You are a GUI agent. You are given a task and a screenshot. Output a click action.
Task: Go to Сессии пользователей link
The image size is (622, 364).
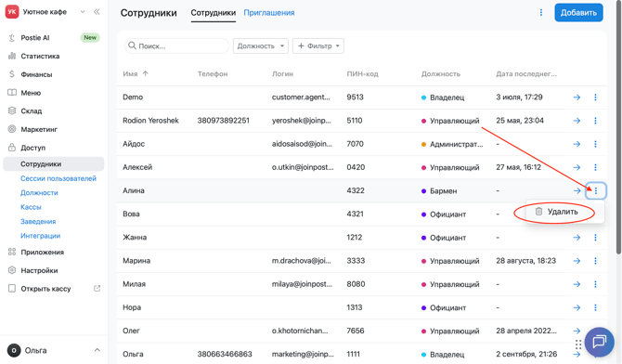point(58,178)
